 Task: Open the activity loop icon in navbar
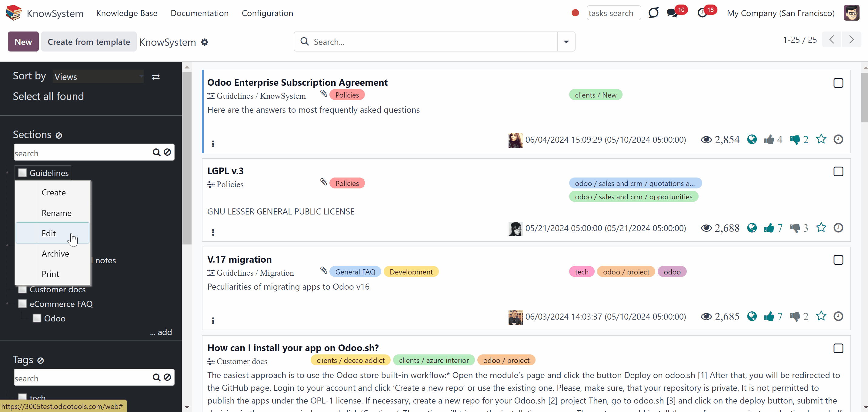pos(653,13)
